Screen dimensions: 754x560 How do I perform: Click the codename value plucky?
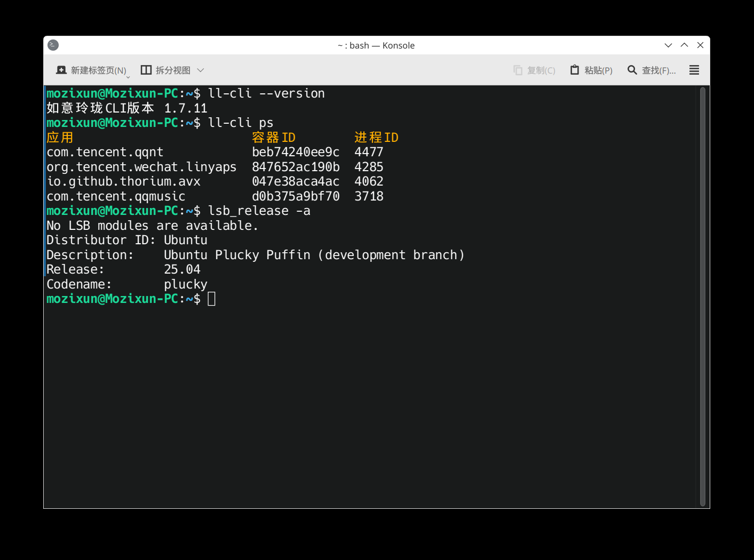click(186, 284)
